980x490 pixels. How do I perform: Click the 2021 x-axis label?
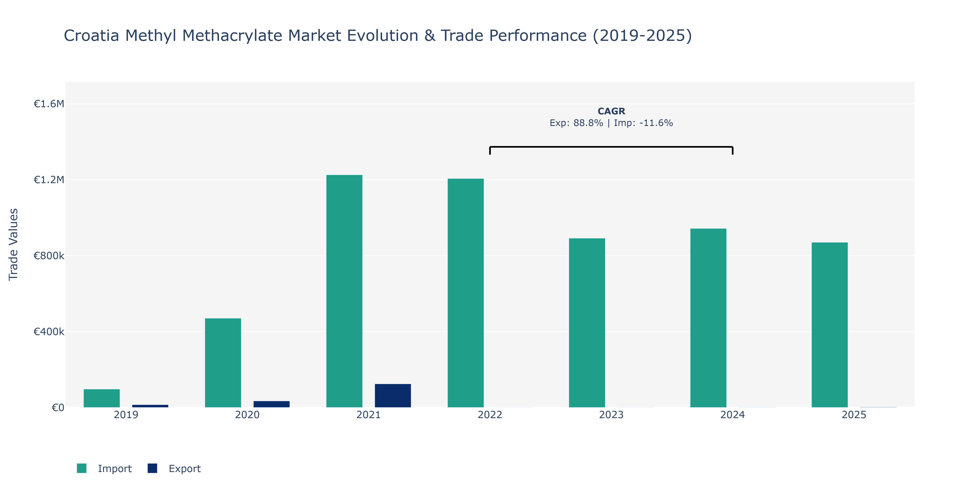pyautogui.click(x=369, y=415)
